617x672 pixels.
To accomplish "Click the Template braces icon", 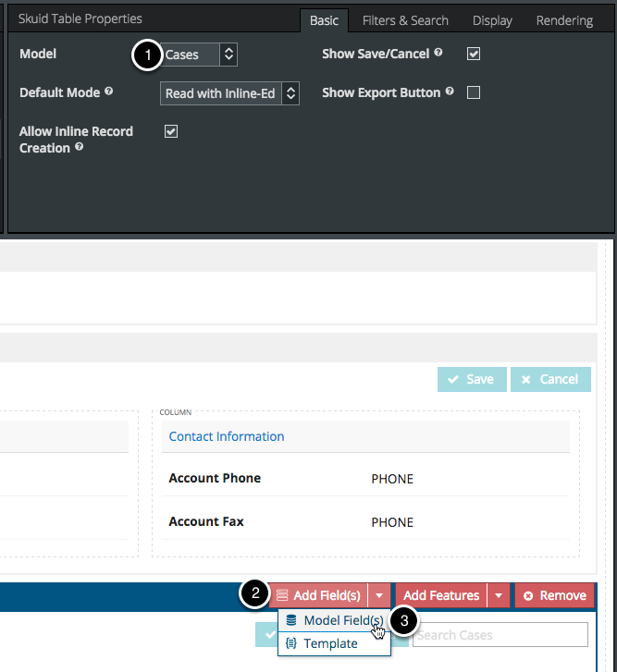I will [x=291, y=643].
